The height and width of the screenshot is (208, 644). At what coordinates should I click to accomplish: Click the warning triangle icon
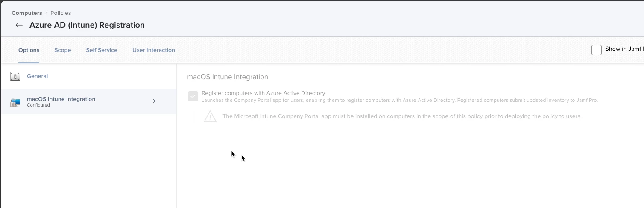click(x=210, y=116)
